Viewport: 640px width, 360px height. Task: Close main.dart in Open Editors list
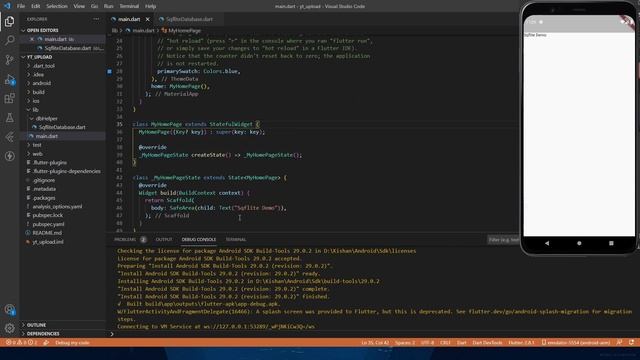32,39
